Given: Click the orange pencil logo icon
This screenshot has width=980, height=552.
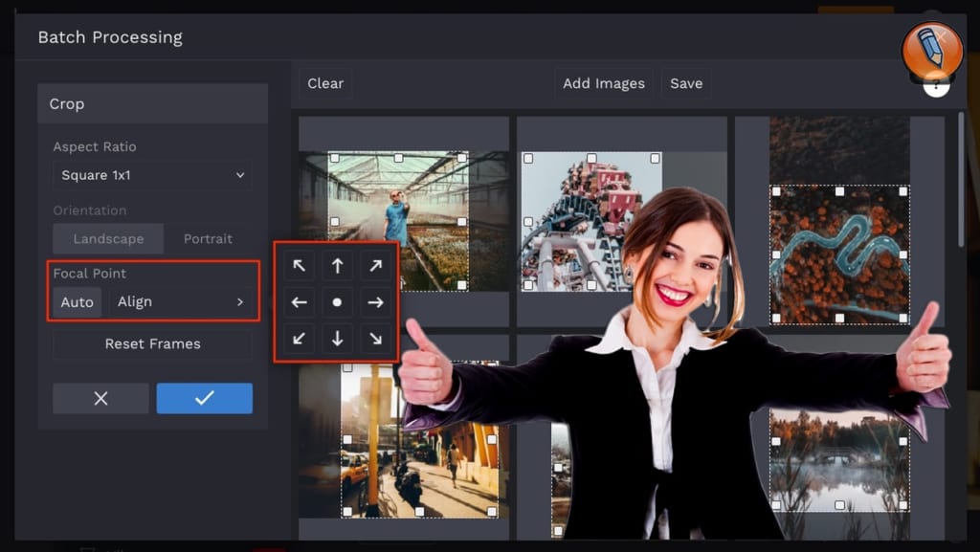Looking at the screenshot, I should [932, 52].
